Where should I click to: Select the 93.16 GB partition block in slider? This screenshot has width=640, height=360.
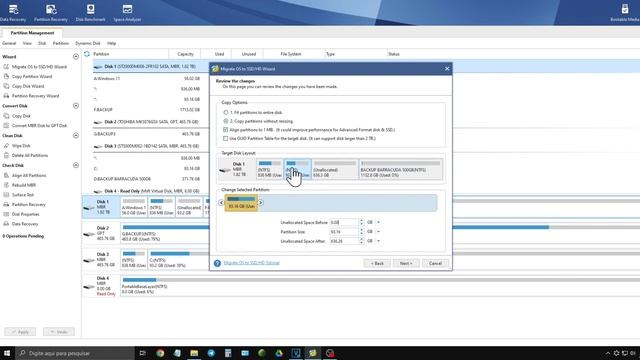coord(241,203)
